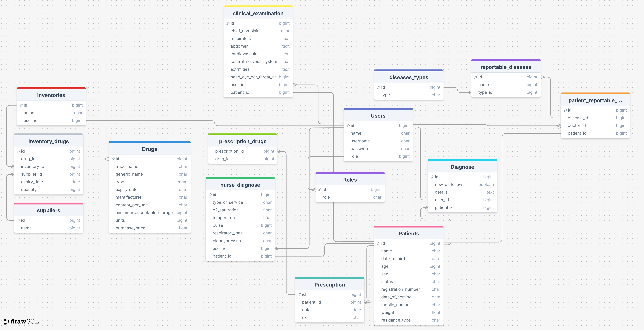The image size is (644, 330).
Task: Select the nurse_diagnose table title
Action: pyautogui.click(x=240, y=185)
